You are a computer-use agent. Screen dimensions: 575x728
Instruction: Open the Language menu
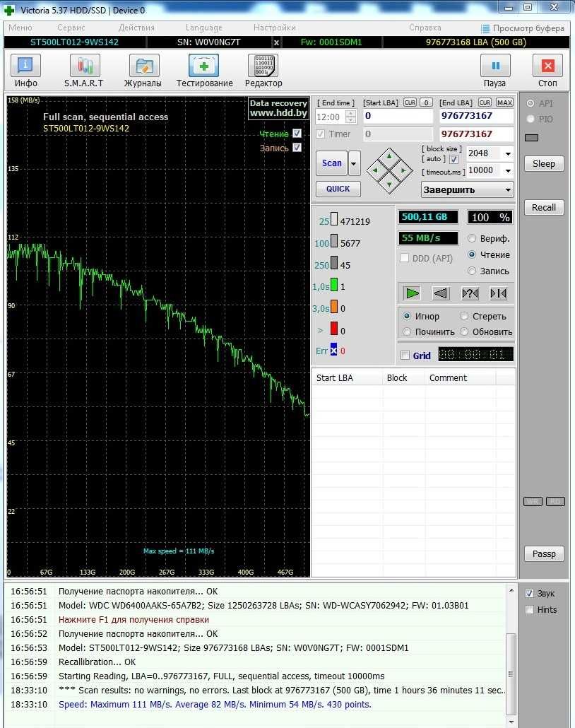point(203,28)
